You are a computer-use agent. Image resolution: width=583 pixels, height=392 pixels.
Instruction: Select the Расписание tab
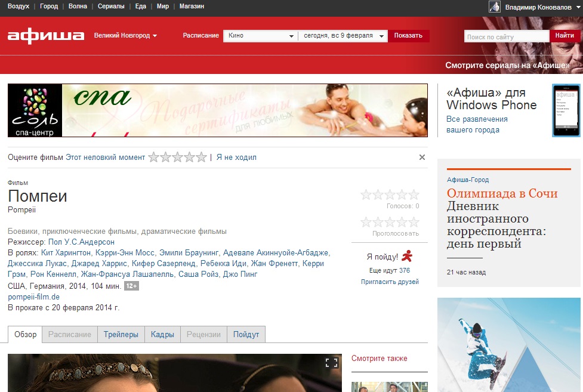tap(70, 334)
